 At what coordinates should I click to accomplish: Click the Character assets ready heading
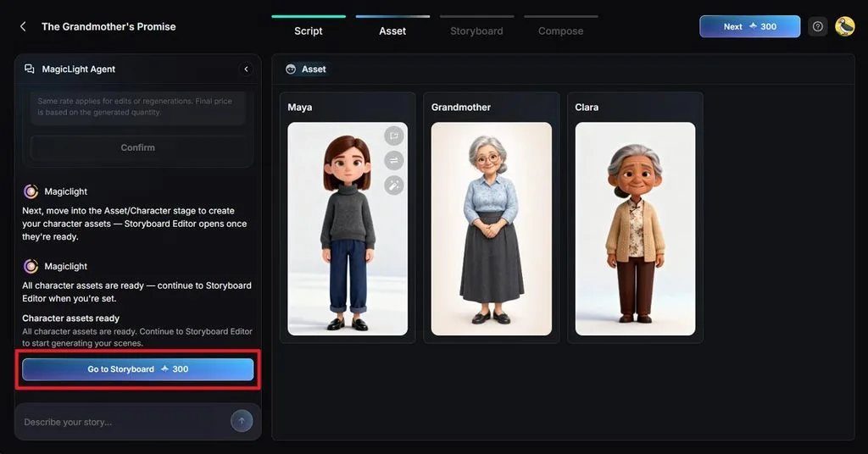[71, 318]
